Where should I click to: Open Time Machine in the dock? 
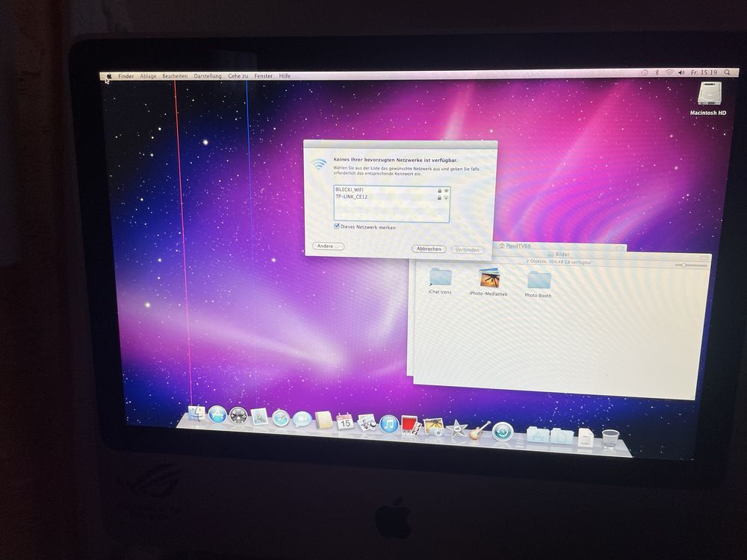point(503,432)
